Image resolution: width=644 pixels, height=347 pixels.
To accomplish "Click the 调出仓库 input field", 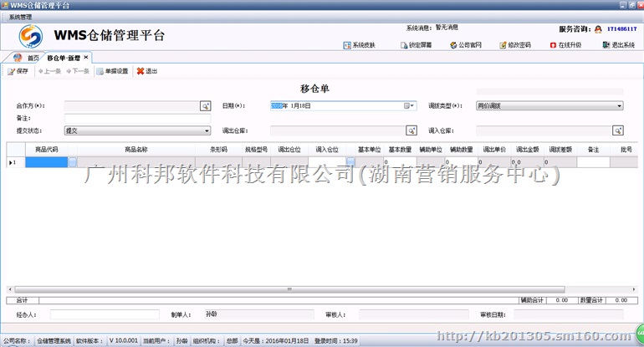I will click(338, 130).
